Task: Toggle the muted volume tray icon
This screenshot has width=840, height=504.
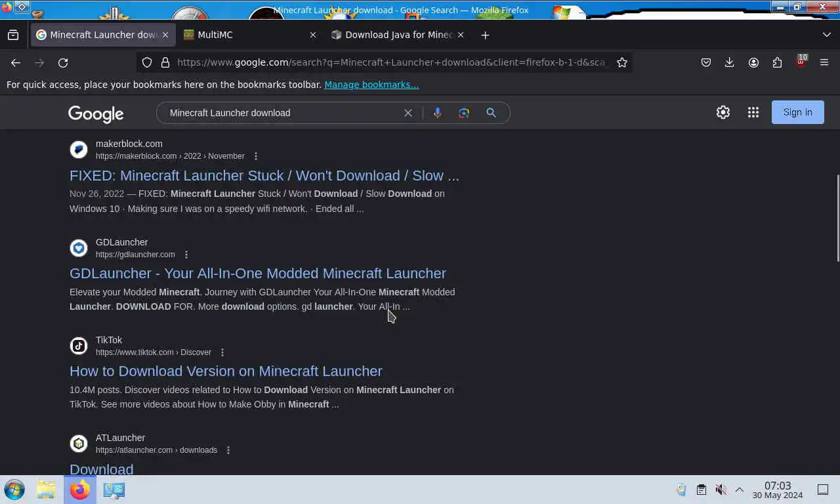Action: tap(721, 490)
